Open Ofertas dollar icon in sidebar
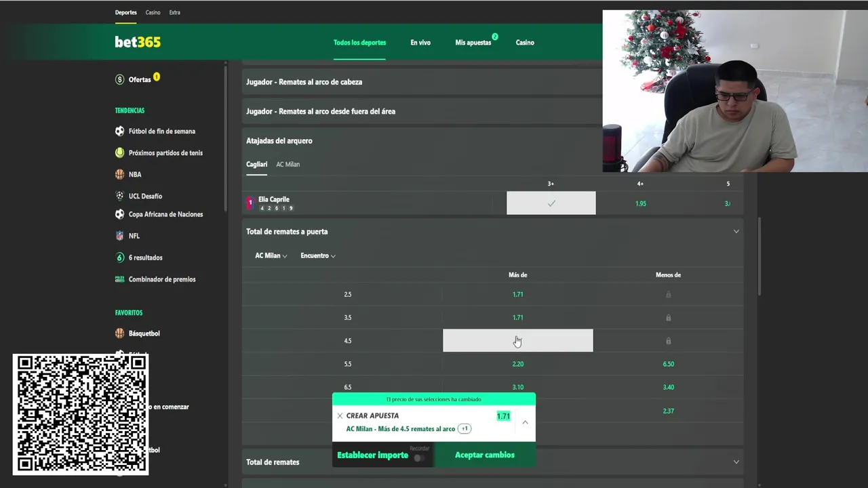Viewport: 868px width, 488px height. [x=119, y=79]
